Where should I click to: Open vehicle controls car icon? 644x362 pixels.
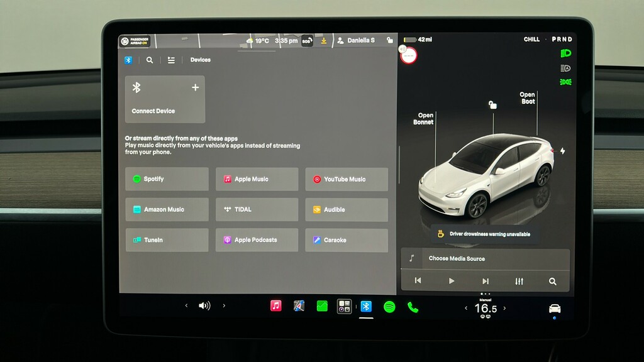point(555,309)
